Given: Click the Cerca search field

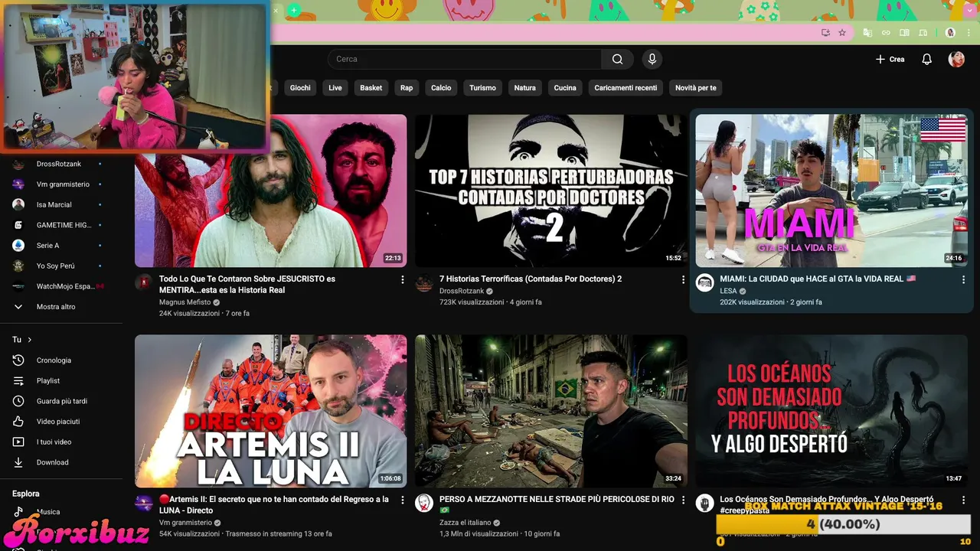Looking at the screenshot, I should click(465, 59).
